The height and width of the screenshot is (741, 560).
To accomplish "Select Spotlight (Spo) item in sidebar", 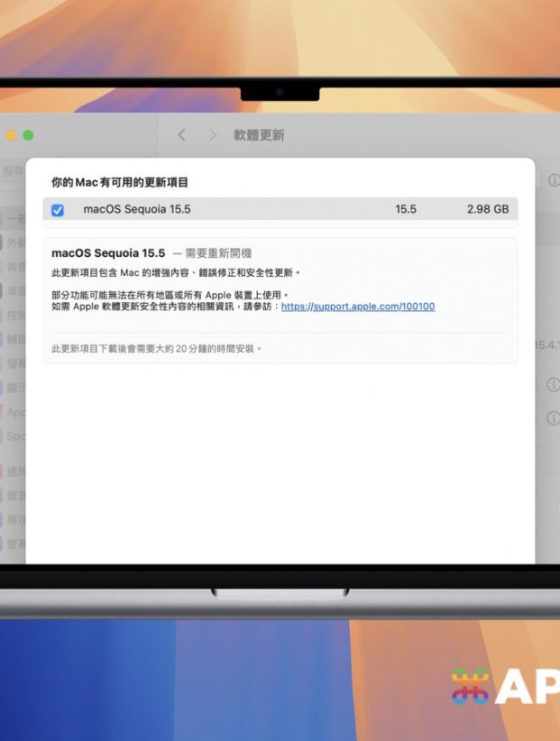I will pos(14,435).
